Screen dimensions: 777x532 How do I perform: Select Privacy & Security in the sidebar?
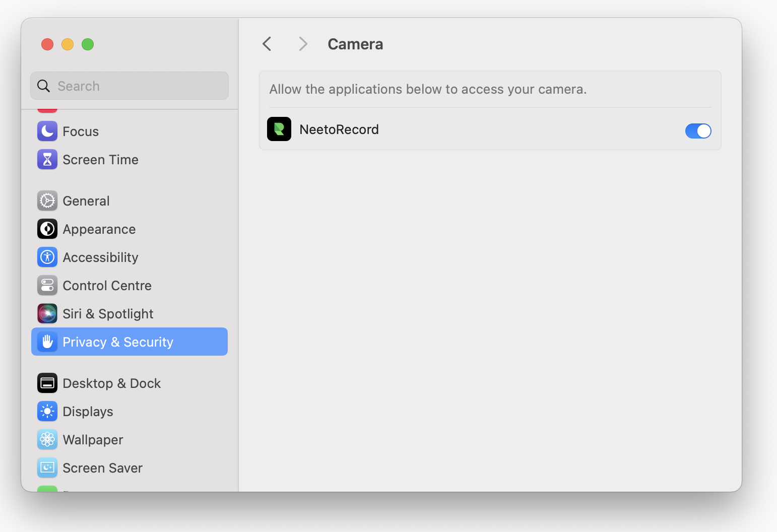(117, 342)
